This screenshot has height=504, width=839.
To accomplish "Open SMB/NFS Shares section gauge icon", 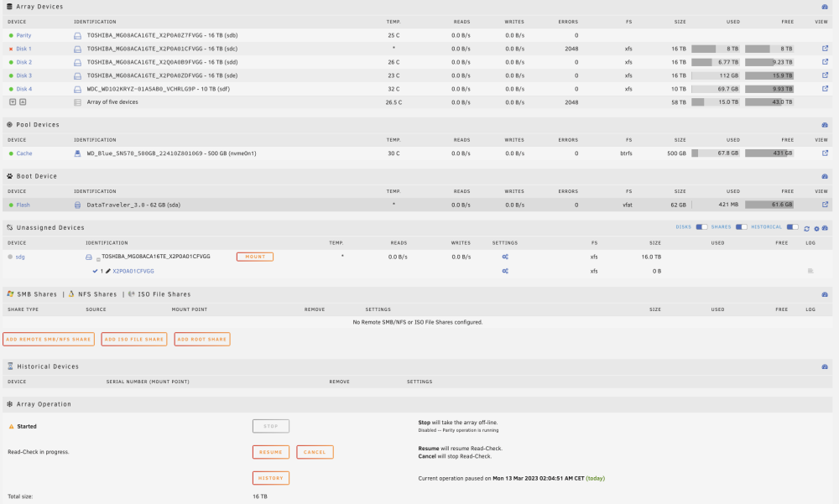I will tap(825, 295).
